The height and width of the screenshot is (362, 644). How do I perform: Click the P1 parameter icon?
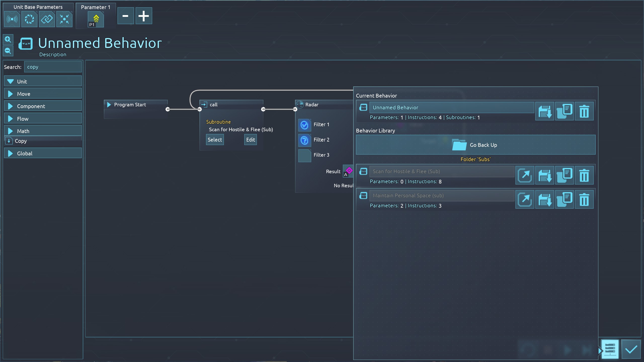[x=96, y=20]
